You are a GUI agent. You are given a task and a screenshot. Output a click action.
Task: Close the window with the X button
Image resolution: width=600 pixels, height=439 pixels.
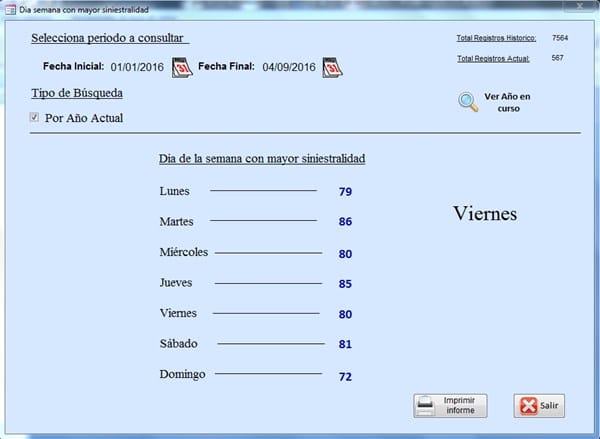pos(580,6)
